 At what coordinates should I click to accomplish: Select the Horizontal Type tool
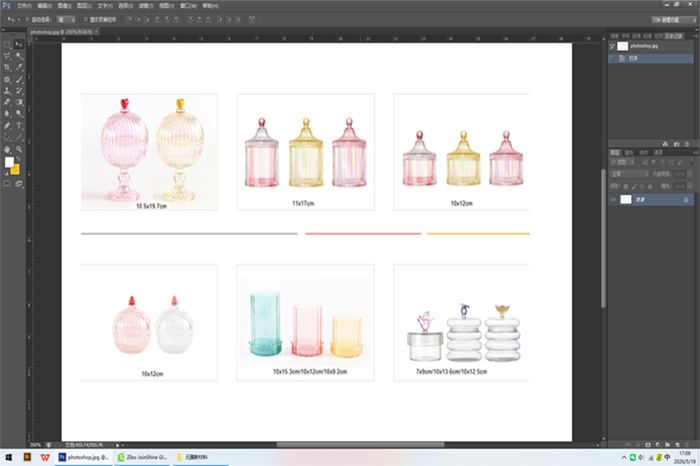pos(19,126)
